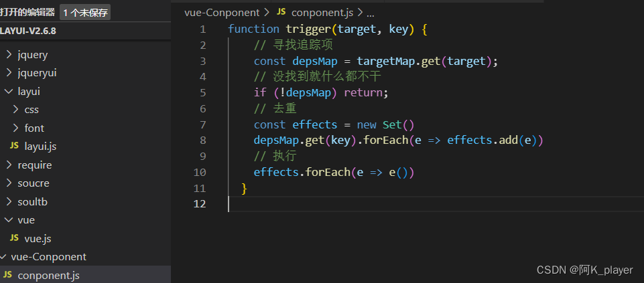Image resolution: width=644 pixels, height=283 pixels.
Task: Select the jqueryui folder name
Action: click(38, 74)
